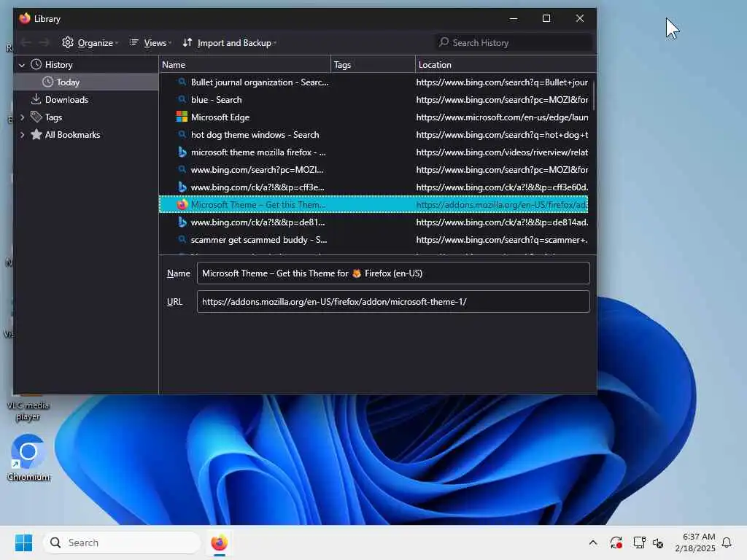Click the Today clock icon
Screen dimensions: 747x560
(47, 82)
